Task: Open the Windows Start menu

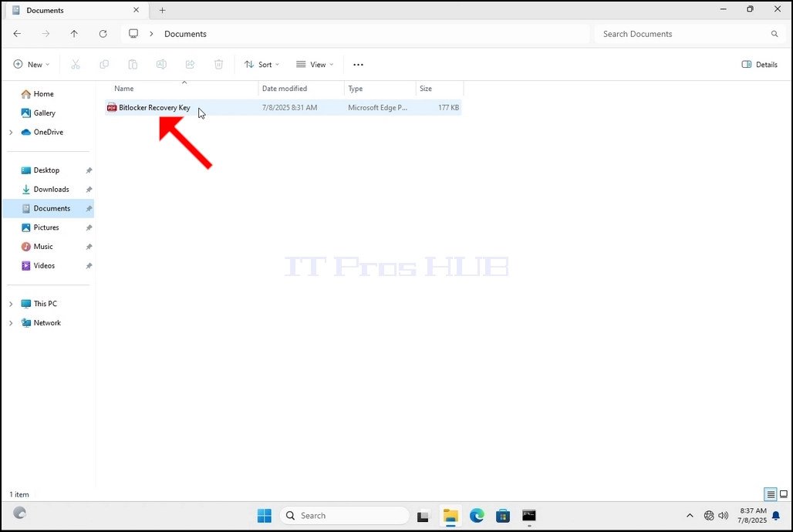Action: [265, 515]
